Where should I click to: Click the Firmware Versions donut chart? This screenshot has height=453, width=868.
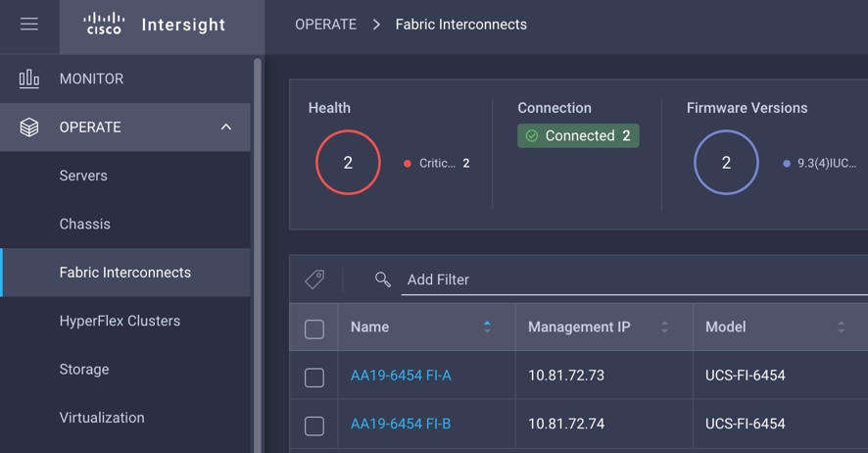[x=726, y=162]
